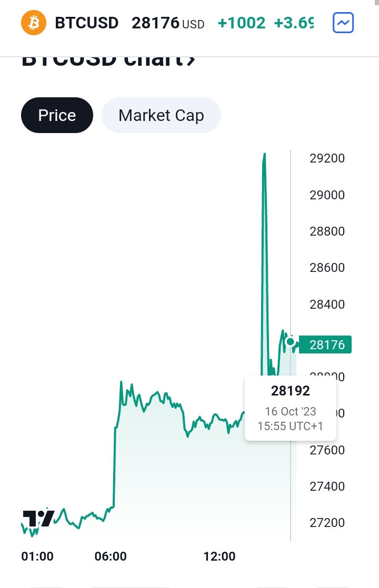The image size is (379, 588).
Task: Click the 01:00 time axis label
Action: pos(37,556)
